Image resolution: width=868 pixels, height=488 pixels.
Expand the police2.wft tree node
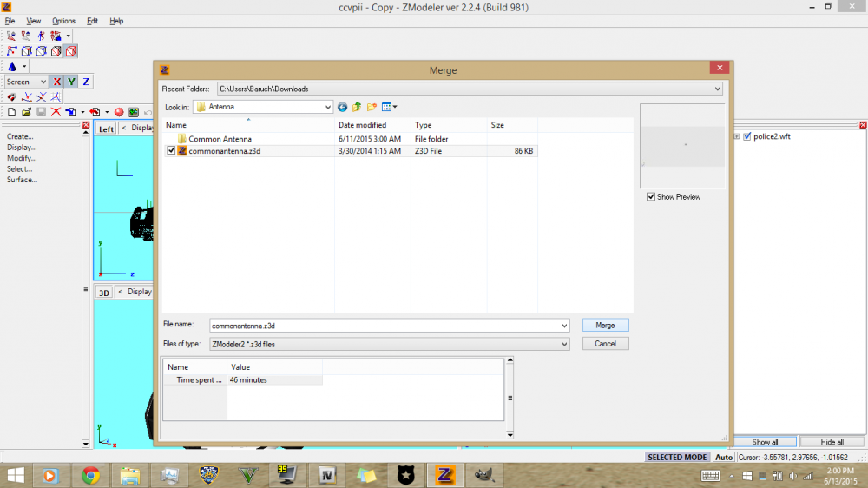[737, 136]
